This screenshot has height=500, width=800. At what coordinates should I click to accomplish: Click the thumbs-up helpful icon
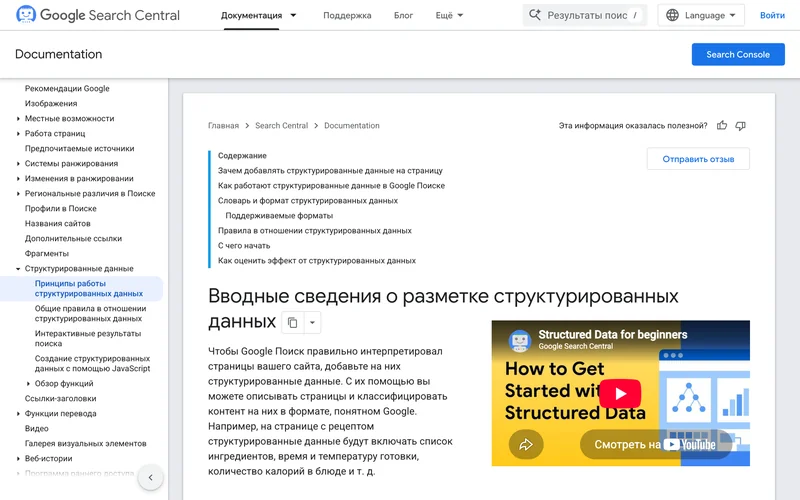[721, 126]
